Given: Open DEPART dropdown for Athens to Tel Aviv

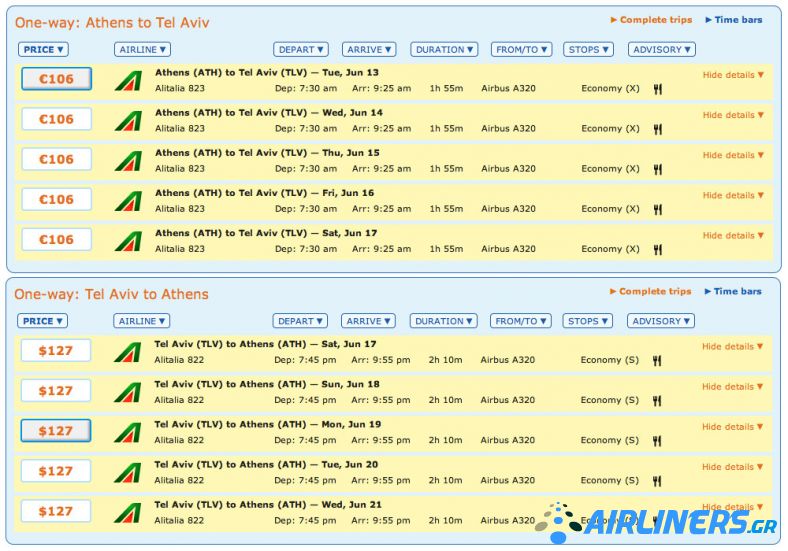Looking at the screenshot, I should click(301, 49).
